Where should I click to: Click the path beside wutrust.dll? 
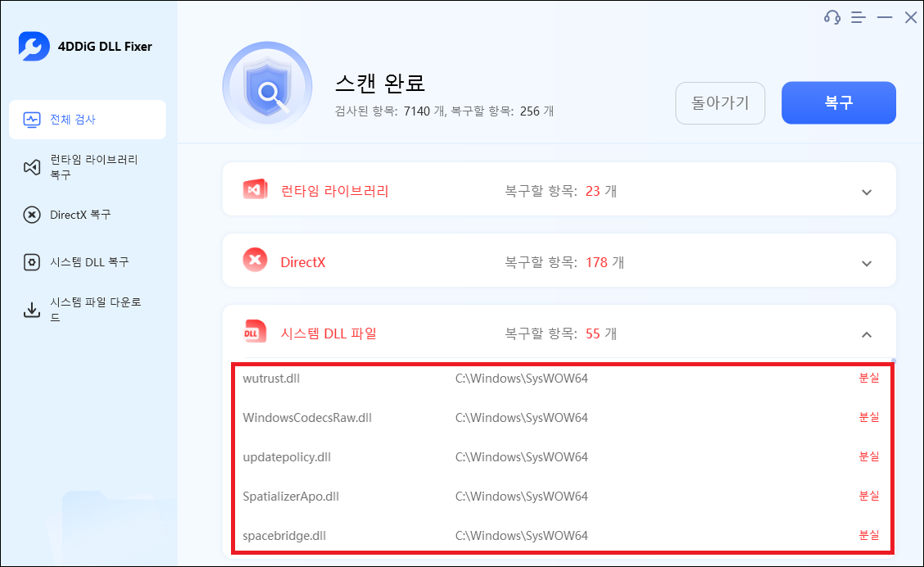pos(522,379)
